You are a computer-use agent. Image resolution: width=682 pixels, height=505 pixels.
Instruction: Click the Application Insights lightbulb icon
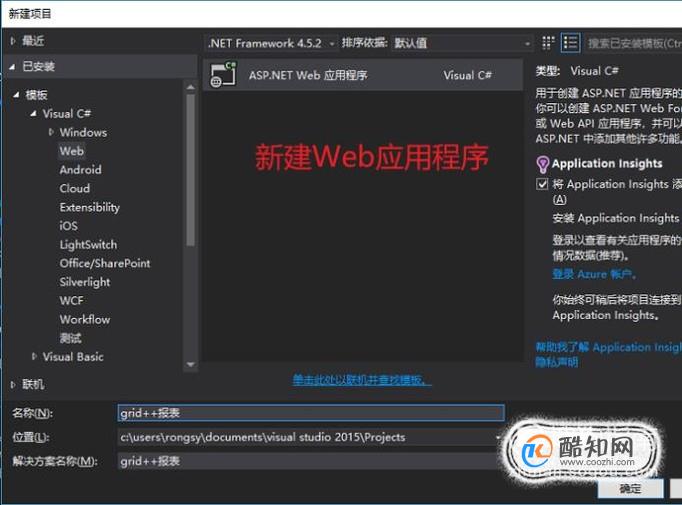[542, 164]
